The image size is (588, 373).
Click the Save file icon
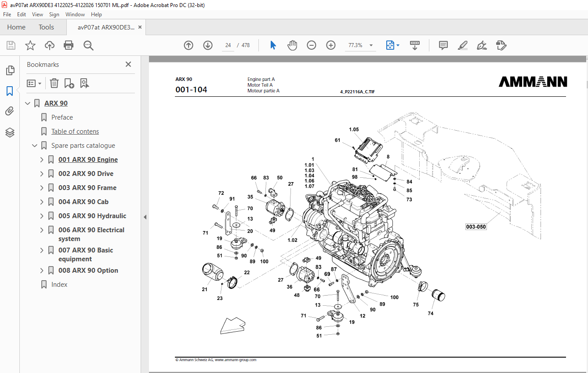[11, 45]
